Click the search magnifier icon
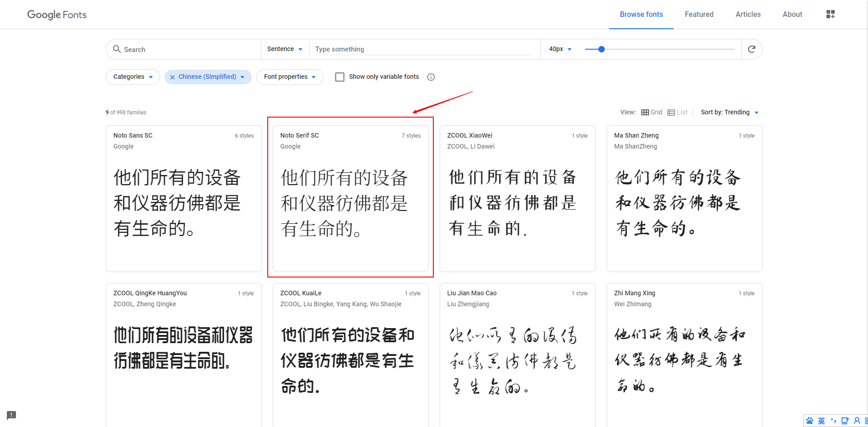 [x=117, y=49]
